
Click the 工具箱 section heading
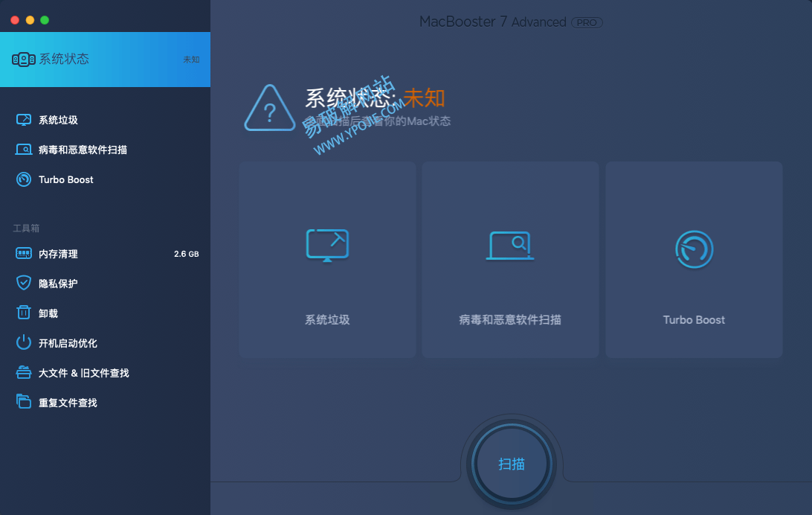coord(26,228)
